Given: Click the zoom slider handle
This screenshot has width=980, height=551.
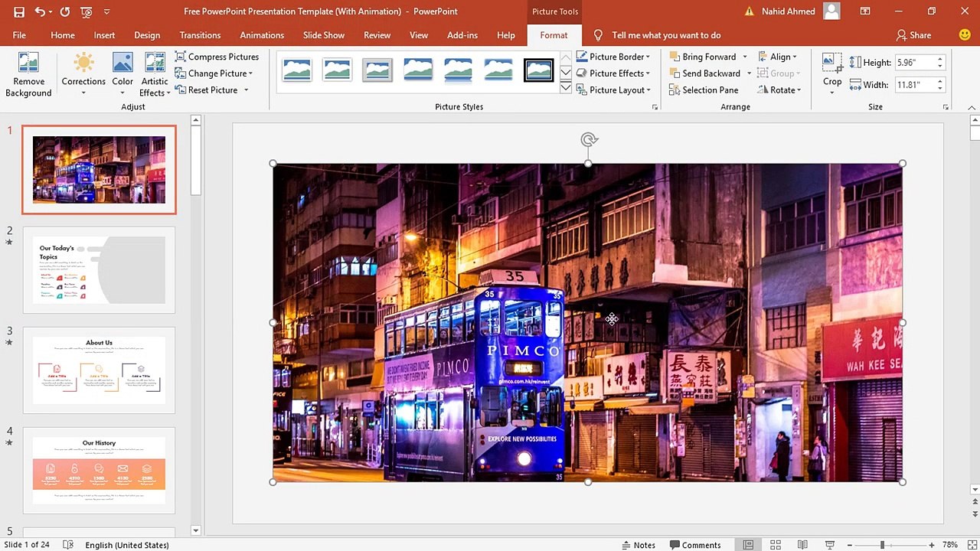Looking at the screenshot, I should click(882, 545).
